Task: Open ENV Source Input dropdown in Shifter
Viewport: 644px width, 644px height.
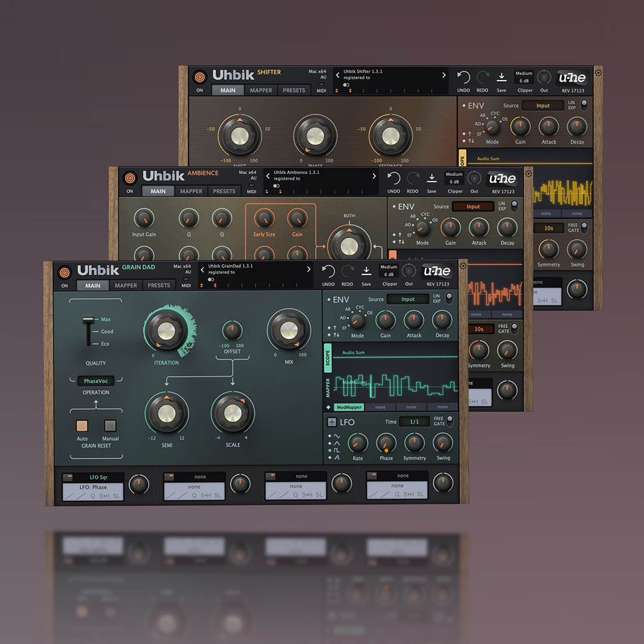Action: [x=543, y=106]
